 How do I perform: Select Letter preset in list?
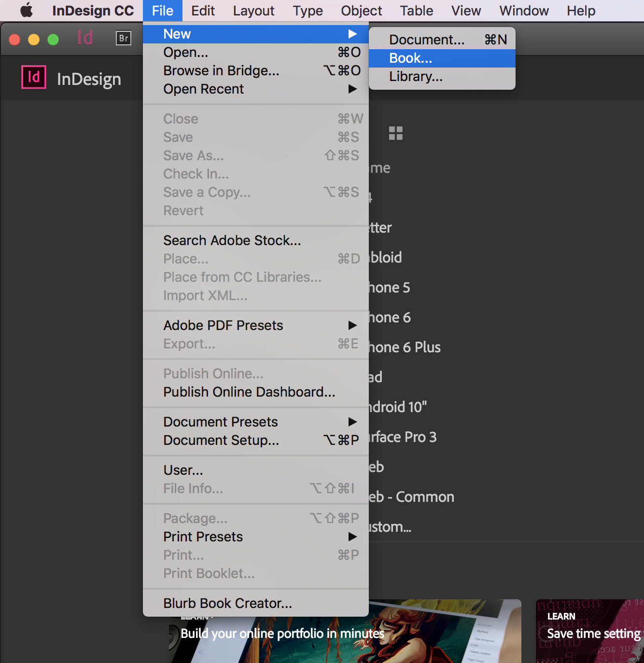pyautogui.click(x=380, y=227)
